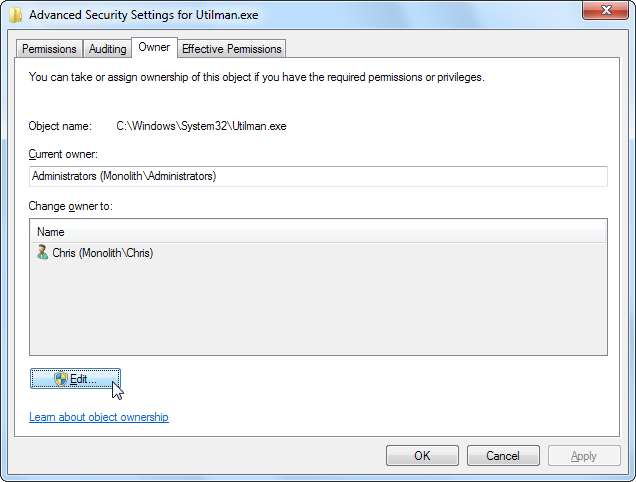This screenshot has width=636, height=482.
Task: Open the Auditing tab
Action: point(107,48)
